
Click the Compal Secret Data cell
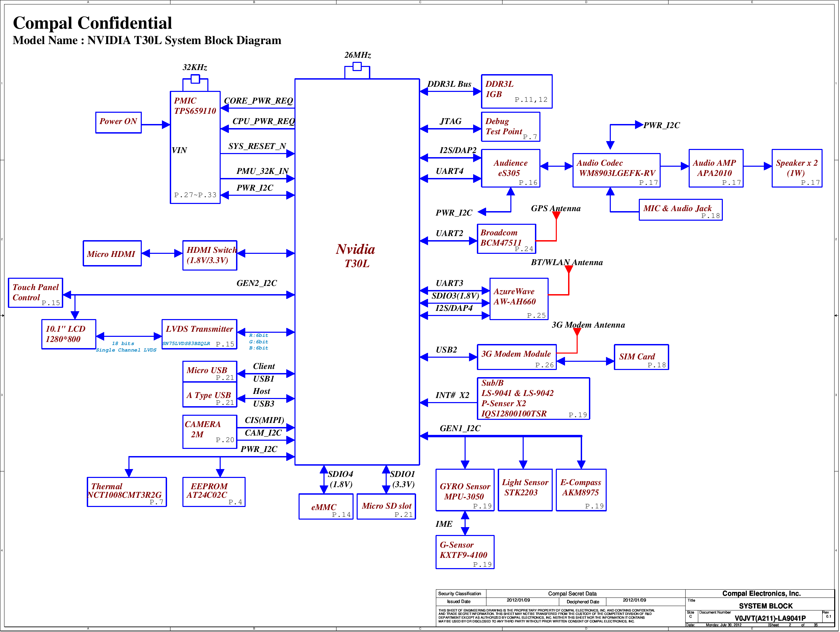[572, 594]
